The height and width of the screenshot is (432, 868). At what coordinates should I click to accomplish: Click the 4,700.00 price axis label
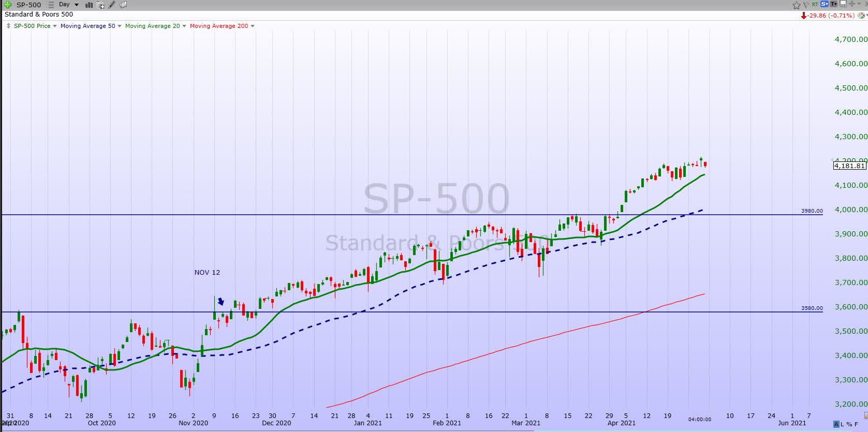pyautogui.click(x=851, y=39)
